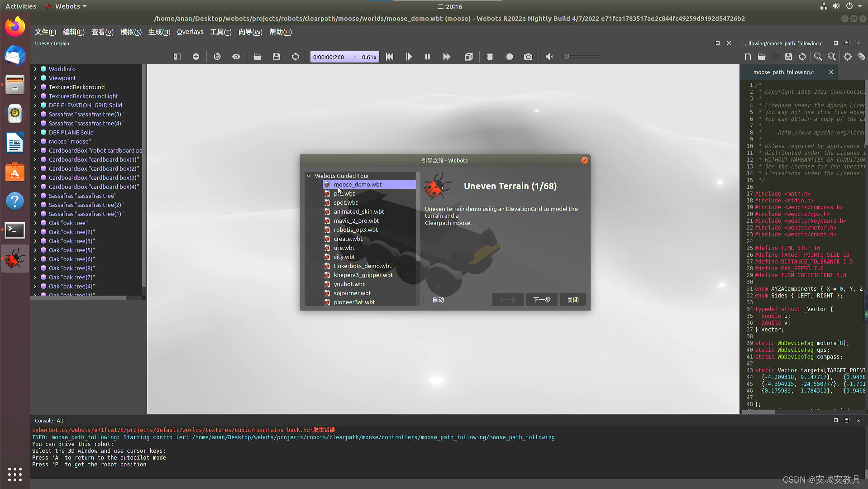Screen dimensions: 868x489
Task: Click the add new node plus icon
Action: [196, 57]
